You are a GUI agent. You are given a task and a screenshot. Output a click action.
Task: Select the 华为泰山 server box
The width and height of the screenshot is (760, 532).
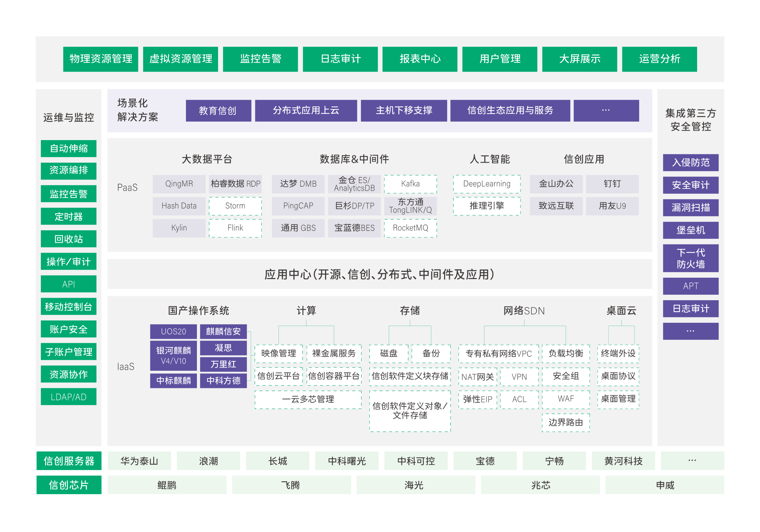139,461
